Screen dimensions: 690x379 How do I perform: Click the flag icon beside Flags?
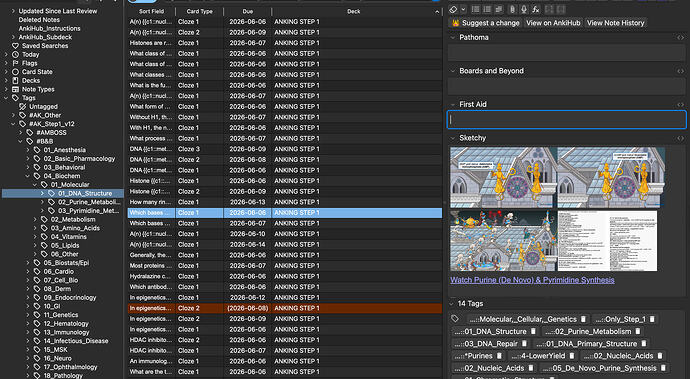click(15, 63)
